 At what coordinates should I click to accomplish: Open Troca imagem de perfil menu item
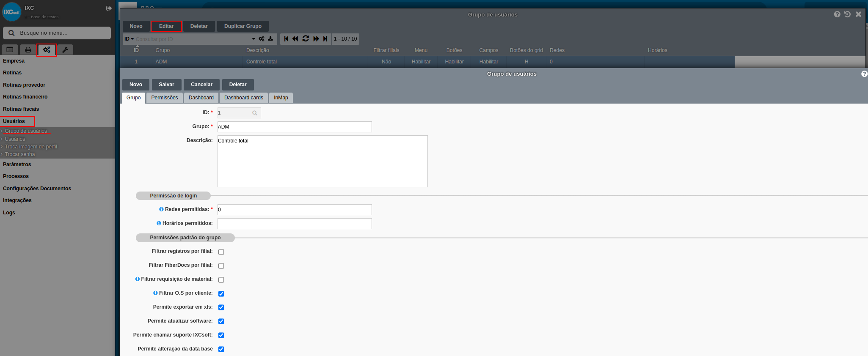tap(31, 147)
